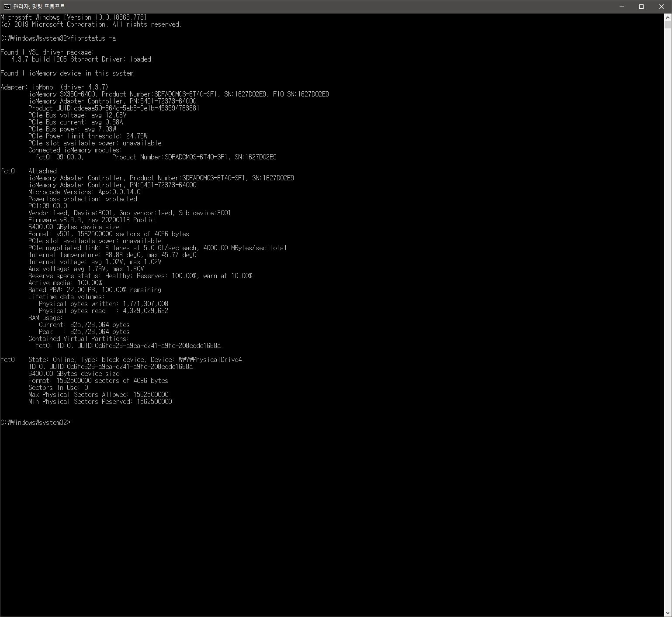Screen dimensions: 672x617
Task: Click the PhysicalDrive4 device text
Action: pos(210,360)
